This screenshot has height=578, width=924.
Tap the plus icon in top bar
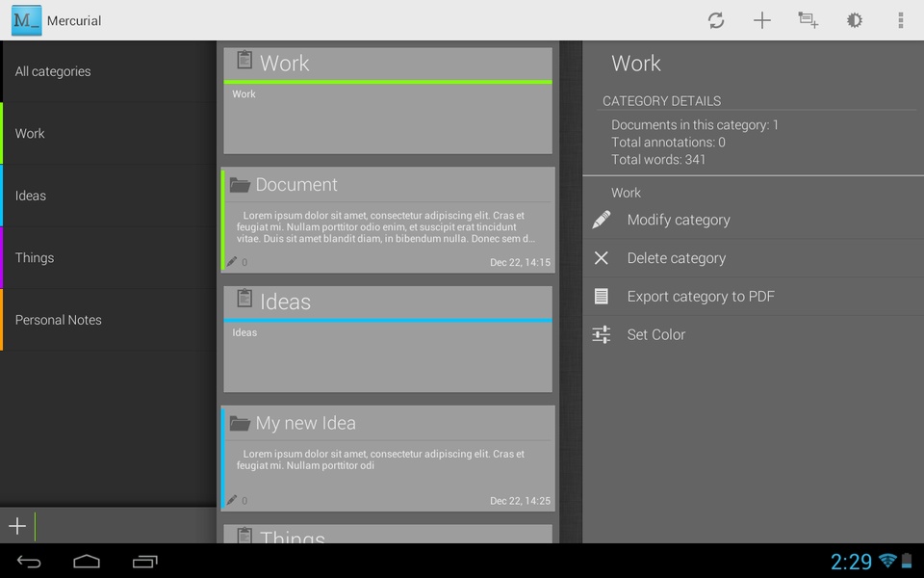[x=762, y=20]
